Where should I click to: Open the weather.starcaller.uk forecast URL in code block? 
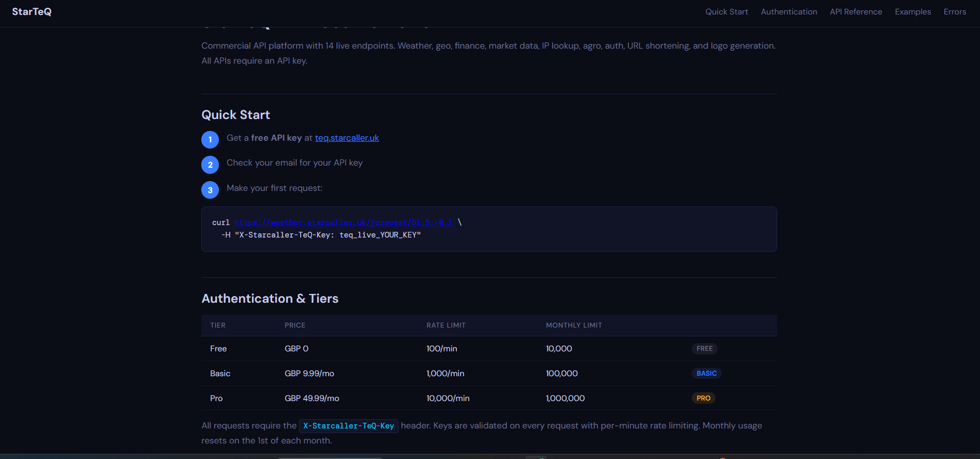coord(343,223)
